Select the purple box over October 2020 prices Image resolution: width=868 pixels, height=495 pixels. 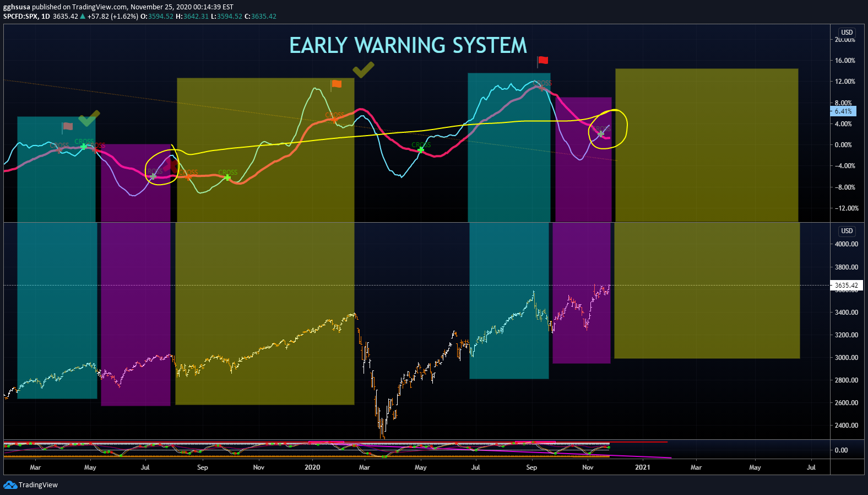point(582,293)
